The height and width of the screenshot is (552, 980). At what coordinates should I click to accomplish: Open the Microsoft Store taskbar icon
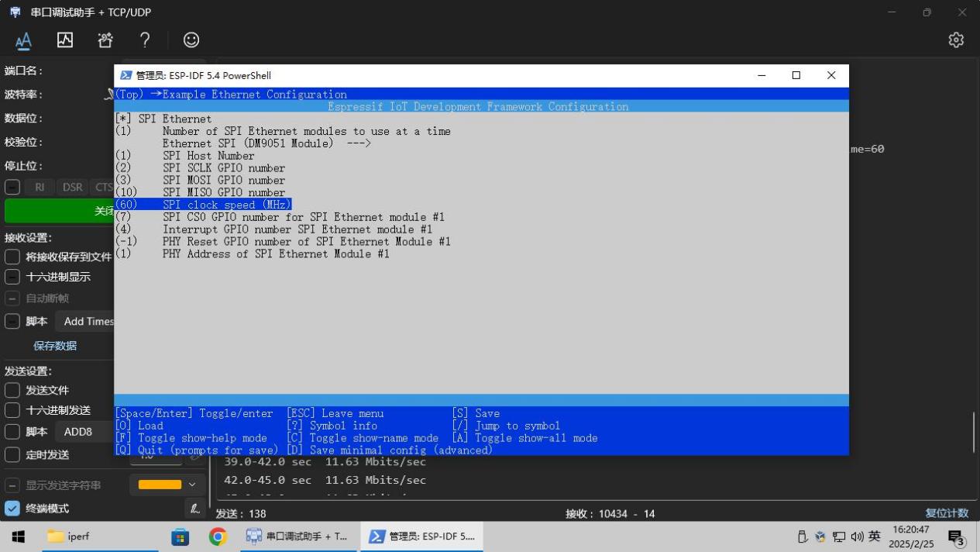180,536
